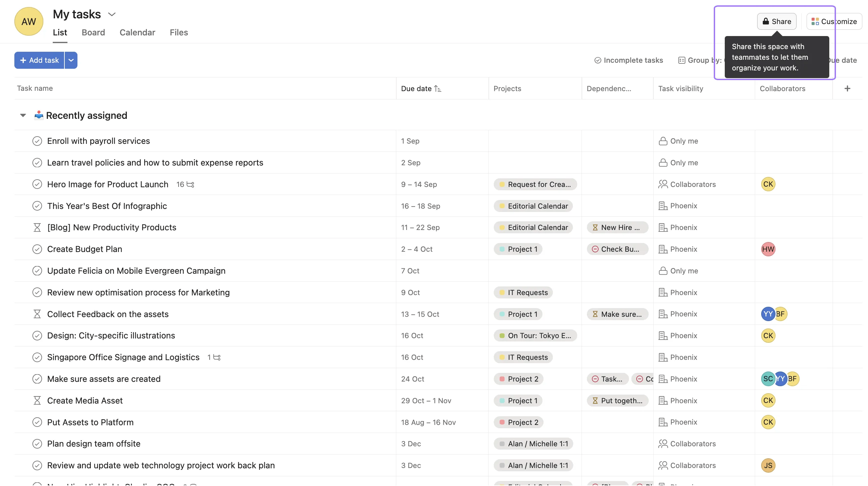Open the Add task dropdown arrow
Screen dimensions: 868x486
(71, 60)
